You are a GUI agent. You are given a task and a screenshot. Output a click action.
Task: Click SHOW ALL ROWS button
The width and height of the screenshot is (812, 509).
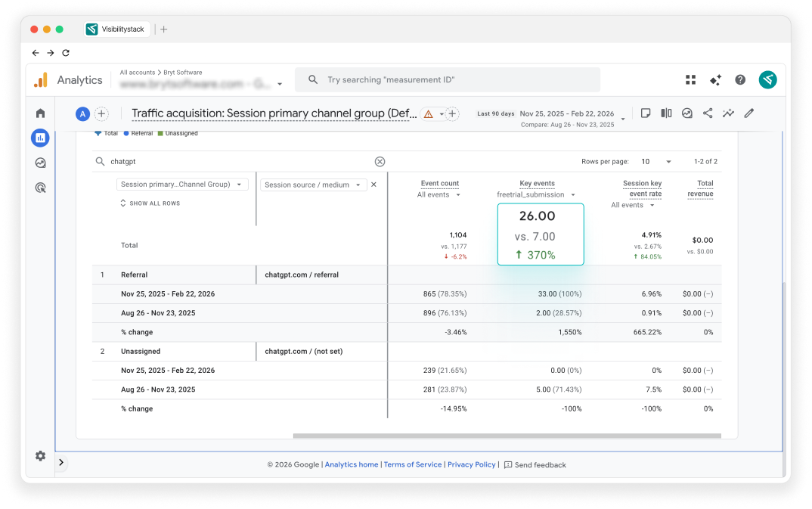point(150,203)
